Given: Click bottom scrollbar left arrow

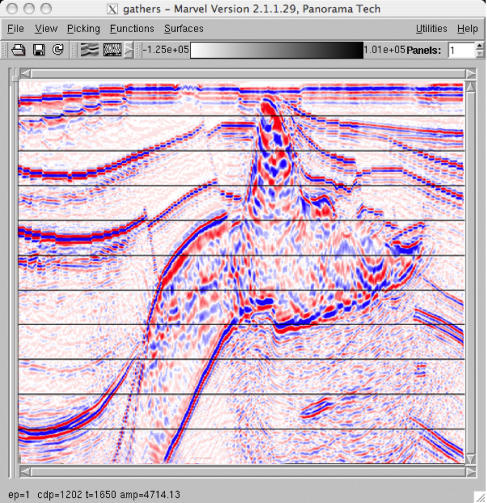Looking at the screenshot, I should [25, 471].
